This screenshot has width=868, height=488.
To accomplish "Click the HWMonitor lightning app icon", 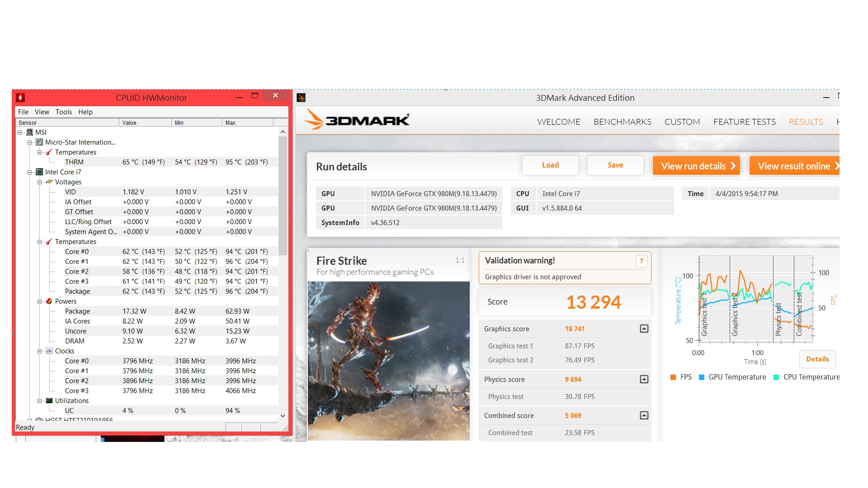I will [x=20, y=98].
